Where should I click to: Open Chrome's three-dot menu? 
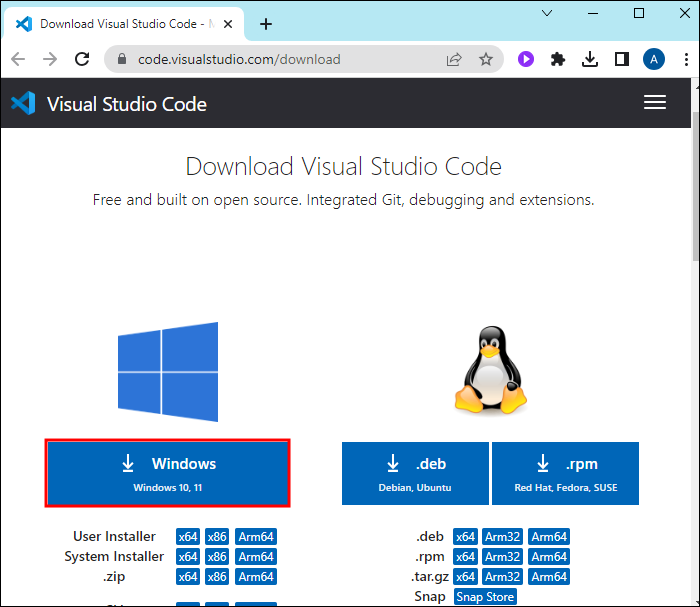[x=686, y=59]
